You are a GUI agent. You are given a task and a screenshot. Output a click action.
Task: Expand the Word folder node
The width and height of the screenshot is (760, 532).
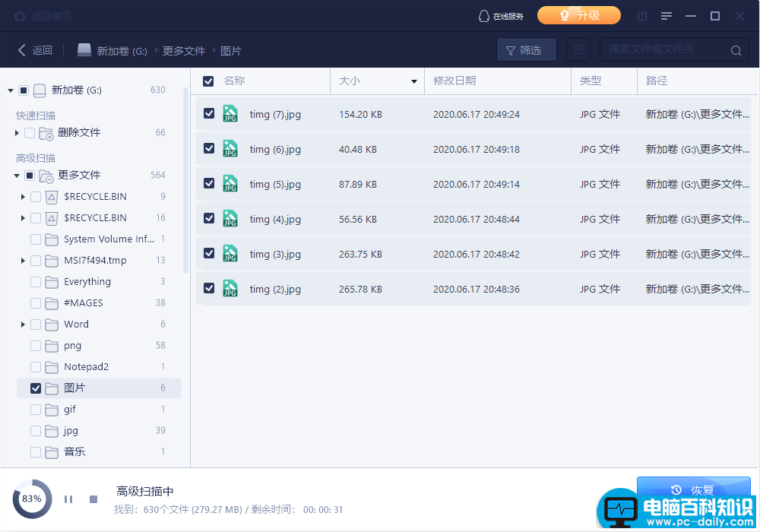point(23,325)
